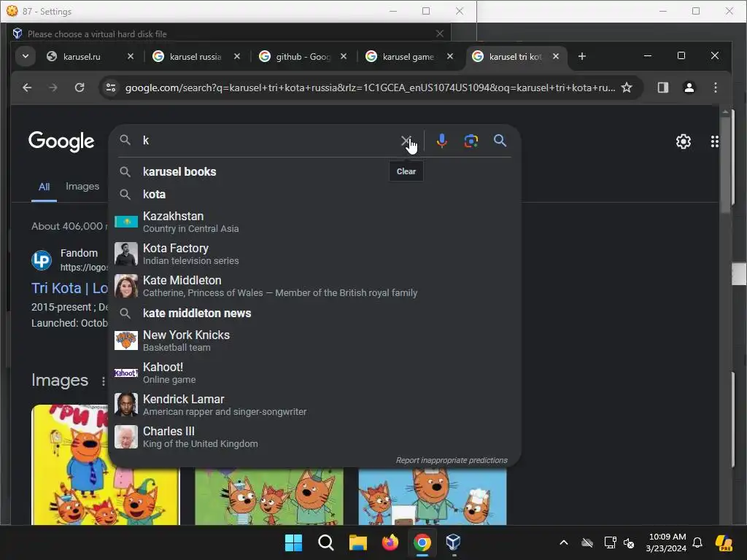The height and width of the screenshot is (560, 747).
Task: Select the Kate Middleton suggestion
Action: pos(314,286)
